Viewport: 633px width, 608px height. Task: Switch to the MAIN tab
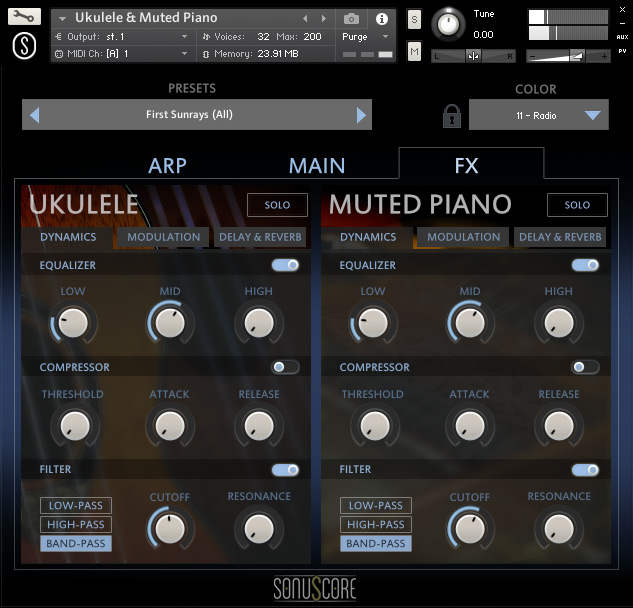pyautogui.click(x=317, y=166)
